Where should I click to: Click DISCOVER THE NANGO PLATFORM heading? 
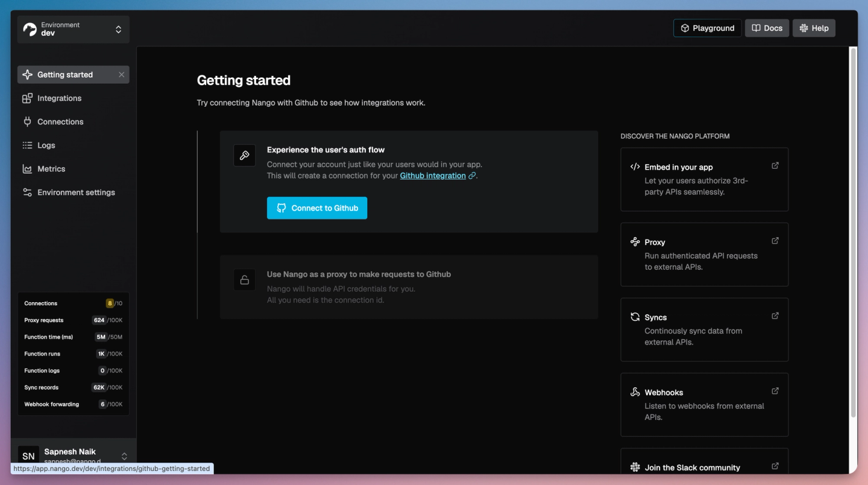tap(675, 136)
